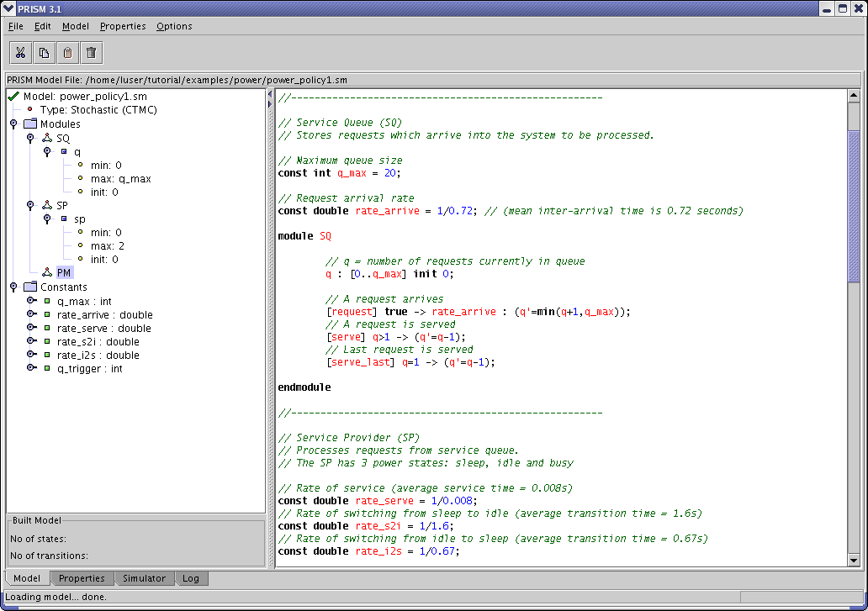Select the 'Model: power_policy1.sm' tree row
The image size is (868, 611).
(85, 96)
